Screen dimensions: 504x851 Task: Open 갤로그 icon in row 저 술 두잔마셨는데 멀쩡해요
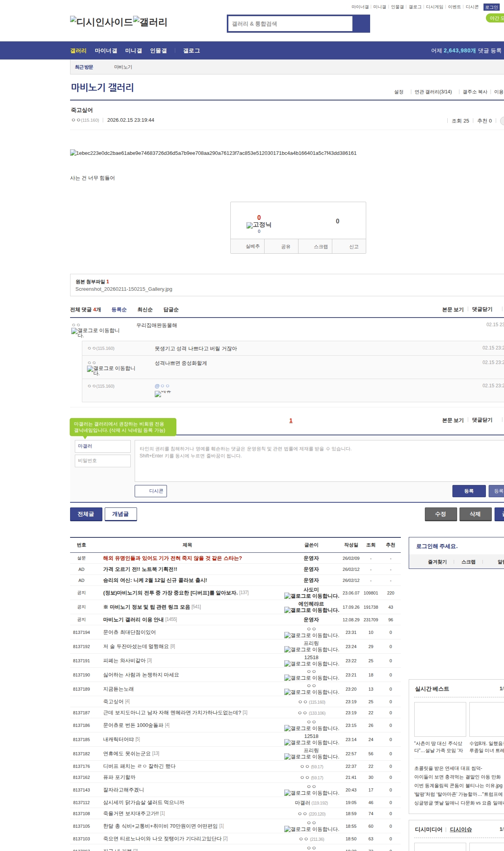(311, 649)
